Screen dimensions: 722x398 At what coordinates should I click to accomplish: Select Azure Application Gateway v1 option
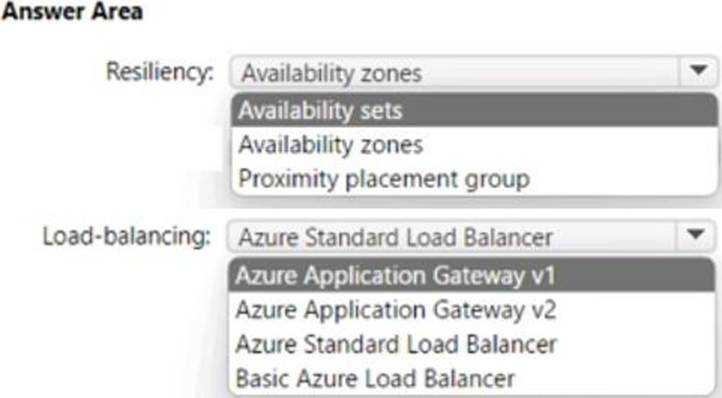point(471,275)
